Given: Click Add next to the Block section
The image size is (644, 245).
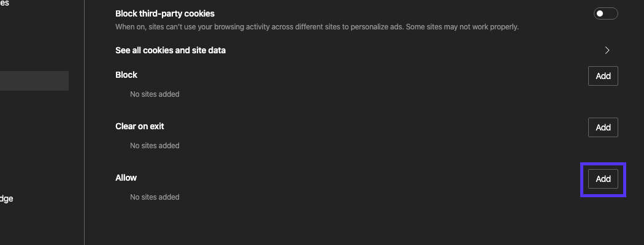Looking at the screenshot, I should point(603,76).
